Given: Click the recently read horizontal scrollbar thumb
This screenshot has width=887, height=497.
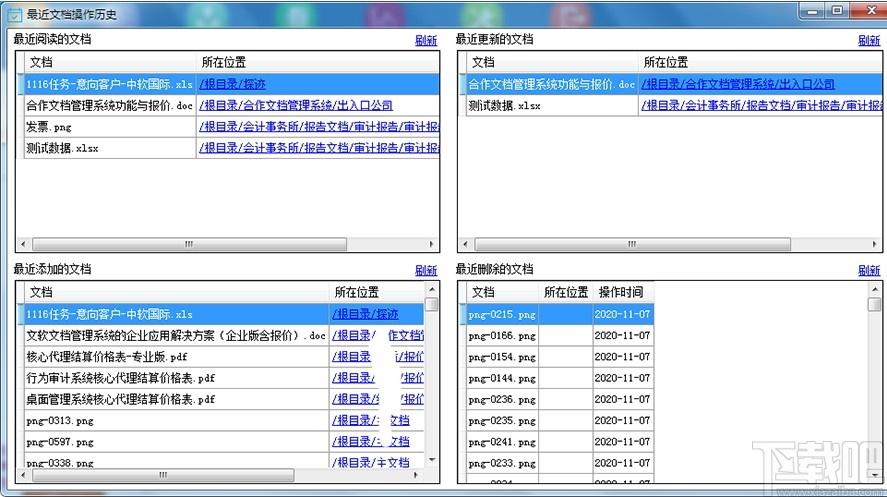Looking at the screenshot, I should 190,244.
